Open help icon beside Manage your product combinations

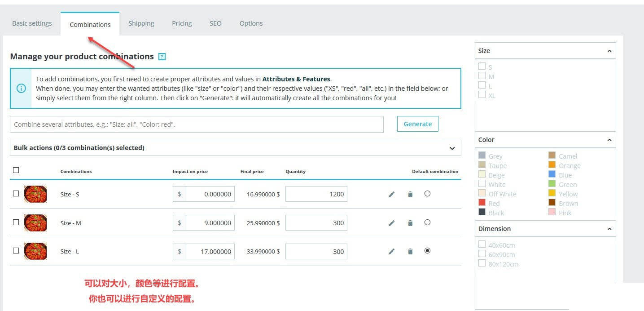tap(162, 57)
